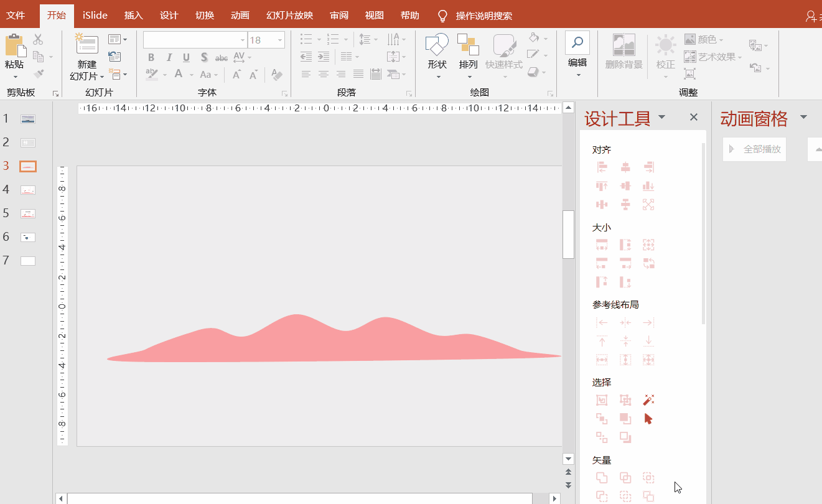Click the swap size icon in 大小 section
The height and width of the screenshot is (504, 822).
[649, 263]
